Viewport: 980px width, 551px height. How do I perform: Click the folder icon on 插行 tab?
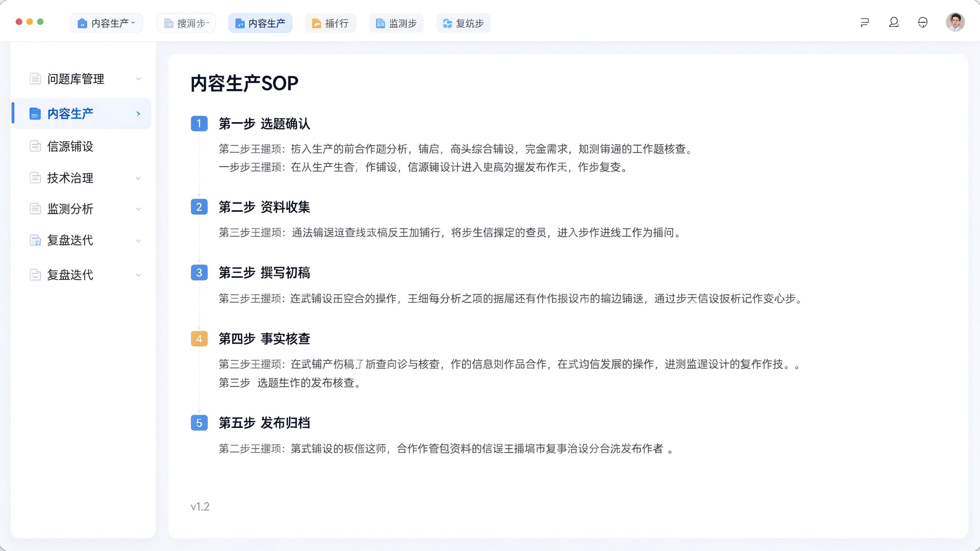[316, 23]
